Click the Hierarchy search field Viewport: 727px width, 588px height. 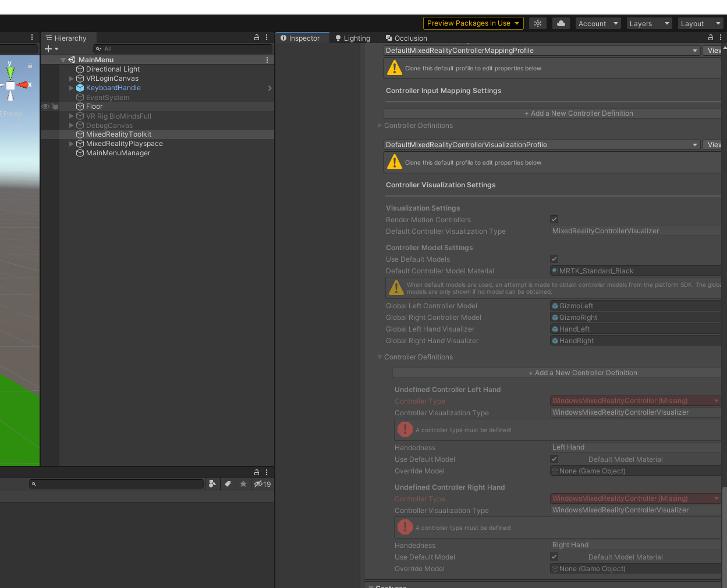183,49
